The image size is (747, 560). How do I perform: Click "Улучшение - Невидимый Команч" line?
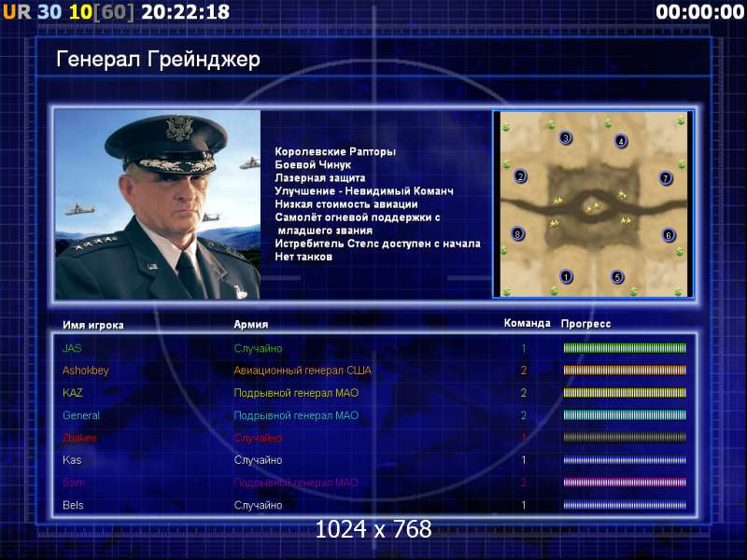(x=364, y=191)
